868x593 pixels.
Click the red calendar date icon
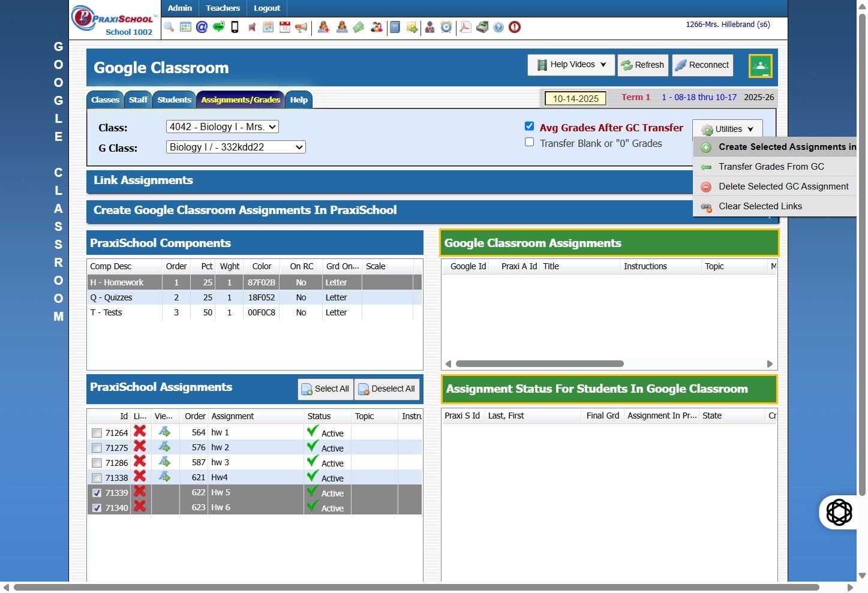[285, 27]
